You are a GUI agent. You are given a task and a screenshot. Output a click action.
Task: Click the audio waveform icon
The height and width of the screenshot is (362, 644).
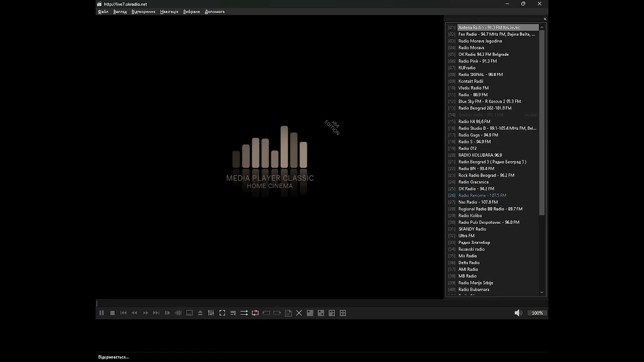[178, 313]
